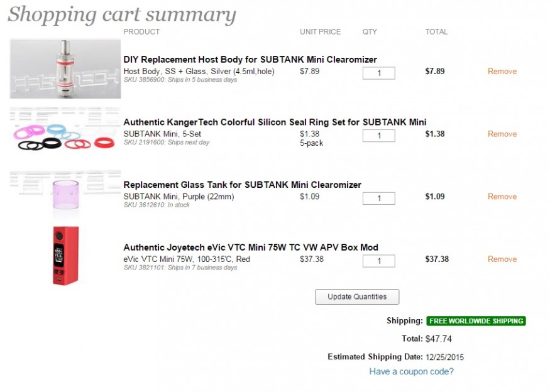The width and height of the screenshot is (550, 392).
Task: Click the UNIT PRICE column header
Action: click(320, 32)
